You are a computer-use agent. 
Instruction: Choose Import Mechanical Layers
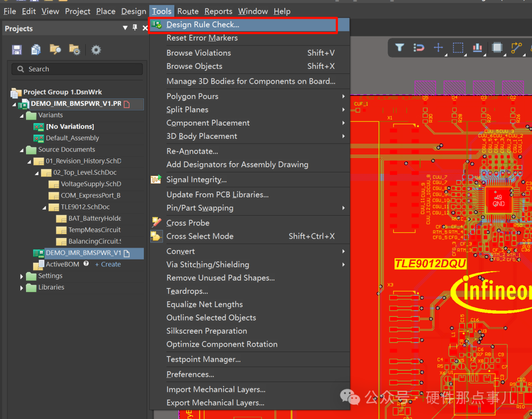click(249, 389)
